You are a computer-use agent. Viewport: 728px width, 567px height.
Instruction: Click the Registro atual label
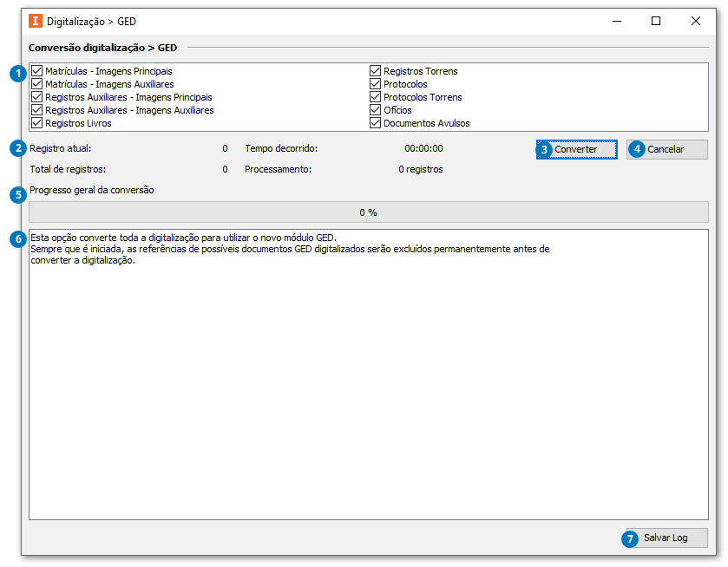[x=61, y=148]
